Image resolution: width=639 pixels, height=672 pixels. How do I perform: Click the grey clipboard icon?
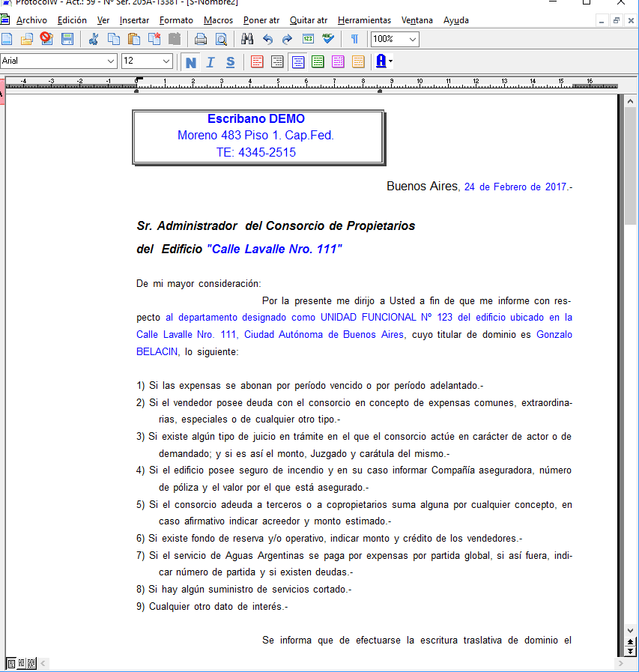(175, 39)
